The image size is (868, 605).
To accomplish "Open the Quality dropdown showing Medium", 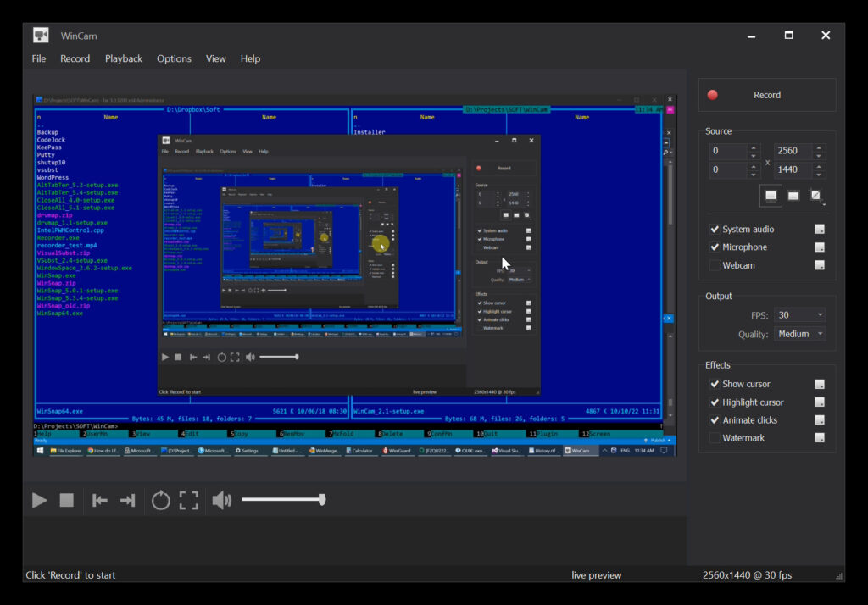I will [x=799, y=334].
